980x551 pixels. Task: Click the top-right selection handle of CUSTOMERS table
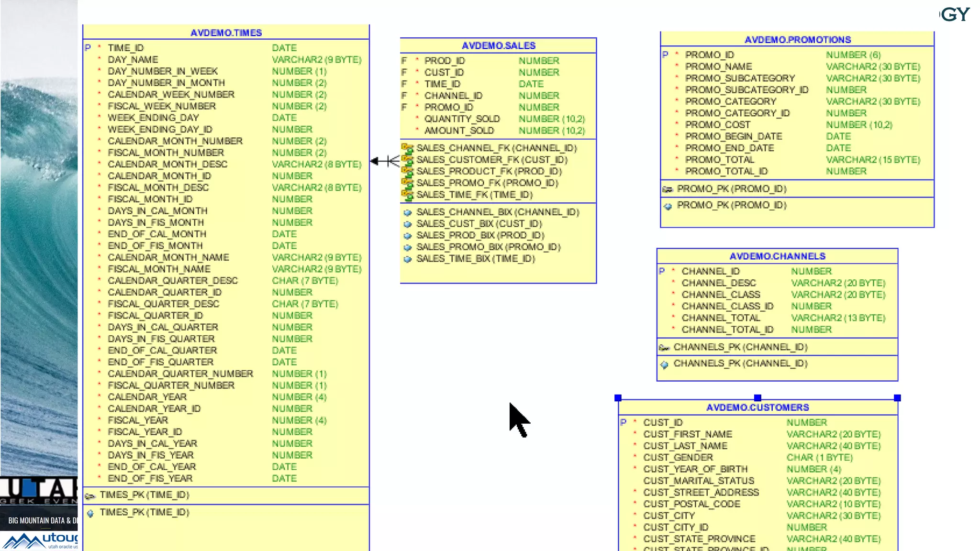pos(897,398)
